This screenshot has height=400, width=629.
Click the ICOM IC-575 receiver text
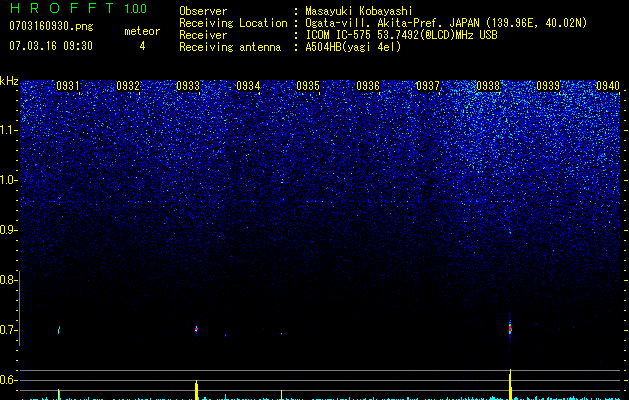(x=401, y=35)
